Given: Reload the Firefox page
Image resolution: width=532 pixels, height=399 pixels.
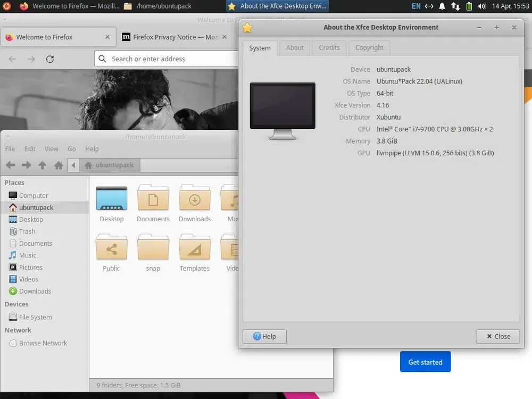Looking at the screenshot, I should click(x=50, y=59).
